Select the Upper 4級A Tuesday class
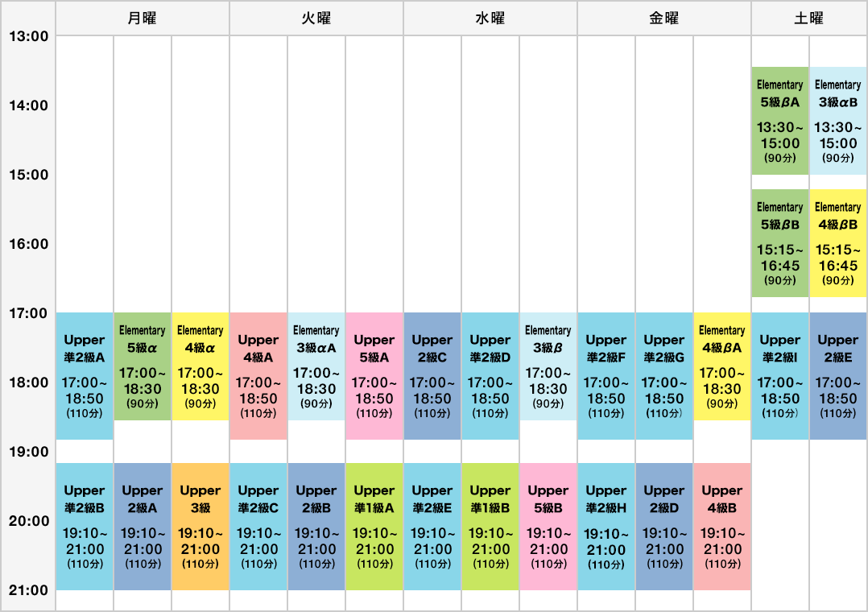Screen dimensions: 868x612 pos(258,374)
